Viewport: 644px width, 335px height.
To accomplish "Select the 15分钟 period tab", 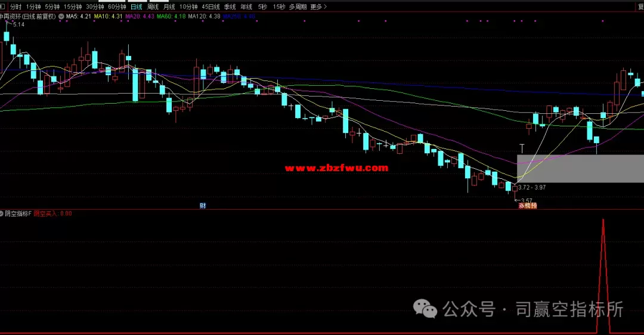I will 73,7.
